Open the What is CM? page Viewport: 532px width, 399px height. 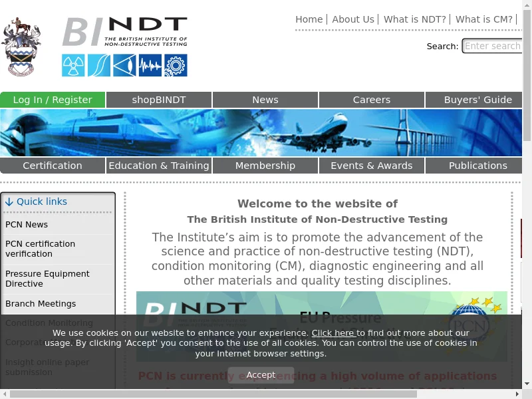(x=484, y=19)
